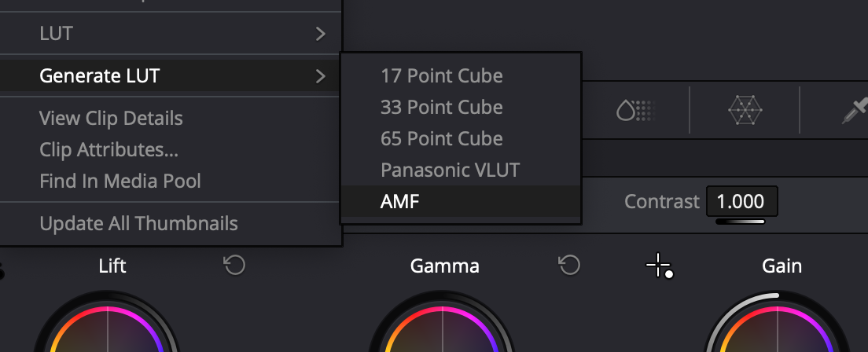
Task: Select 33 Point Cube LUT option
Action: click(441, 107)
